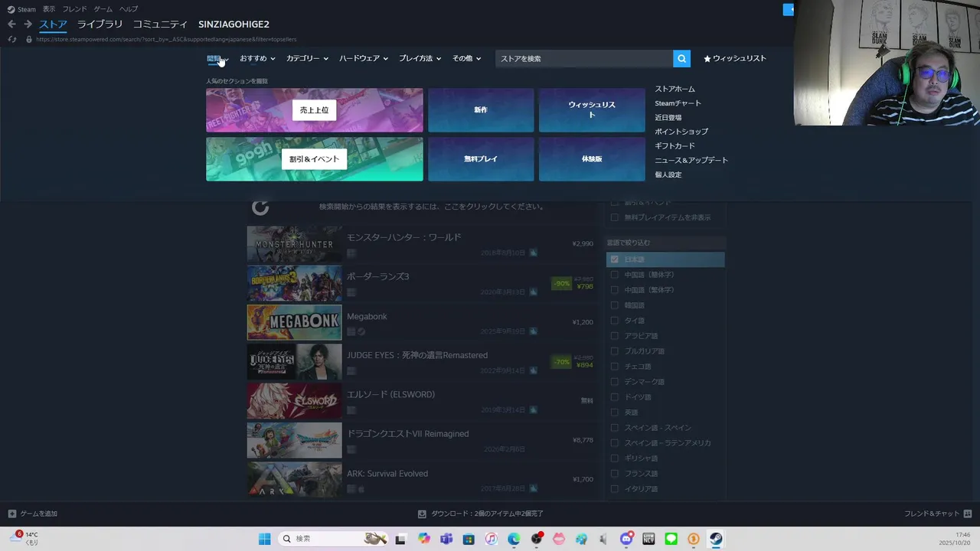This screenshot has width=980, height=551.
Task: Click the download icon in bottom bar
Action: tap(422, 514)
